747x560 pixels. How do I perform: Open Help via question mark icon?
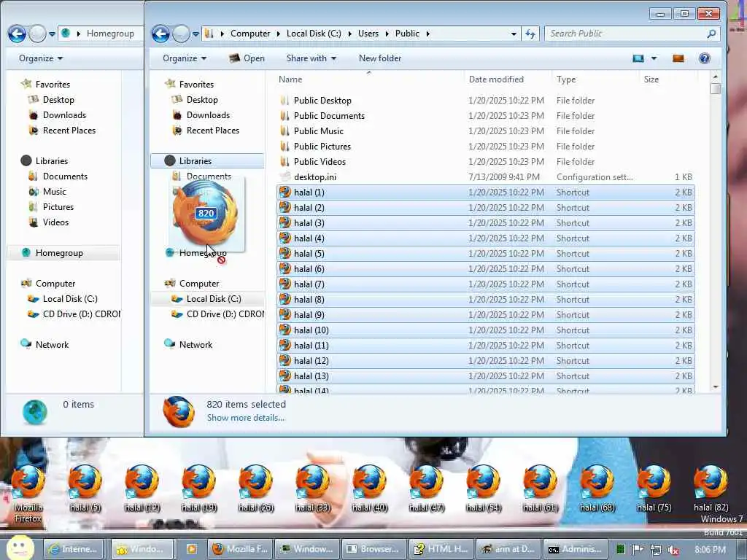coord(704,58)
